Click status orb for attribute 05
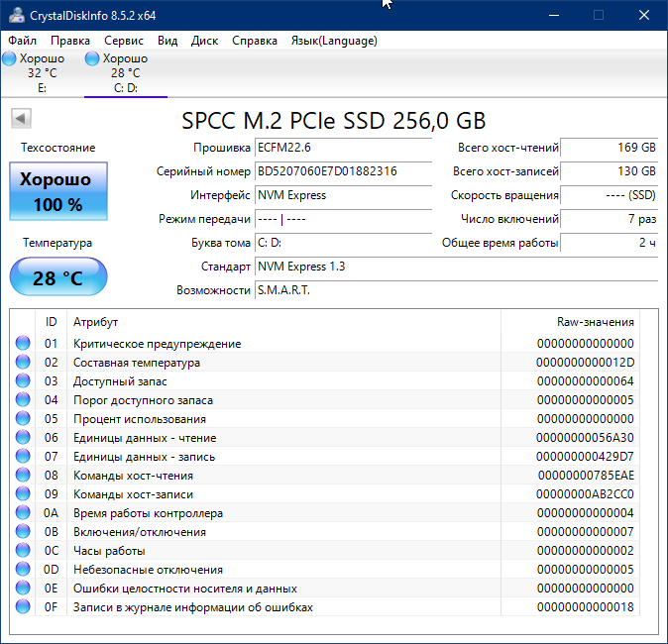This screenshot has height=644, width=668. tap(23, 418)
